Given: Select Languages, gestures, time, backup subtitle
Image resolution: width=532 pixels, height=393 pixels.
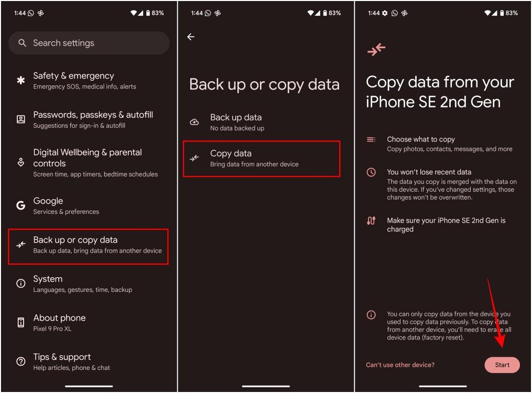Looking at the screenshot, I should [x=82, y=290].
